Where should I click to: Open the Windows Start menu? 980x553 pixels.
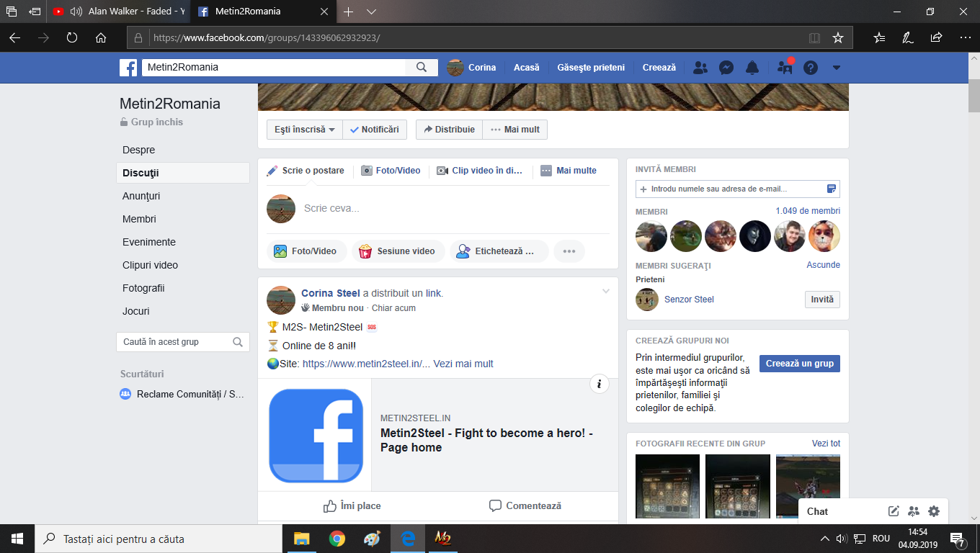[x=17, y=539]
